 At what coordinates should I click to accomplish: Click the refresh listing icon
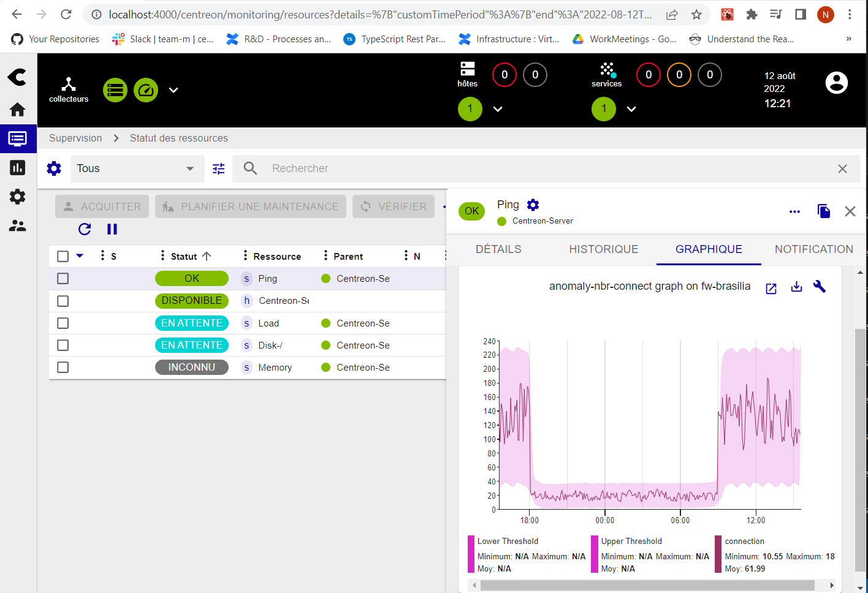(x=85, y=229)
